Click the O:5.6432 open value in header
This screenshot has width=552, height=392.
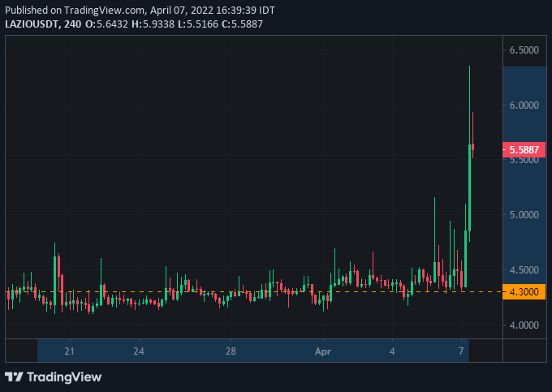pos(106,24)
